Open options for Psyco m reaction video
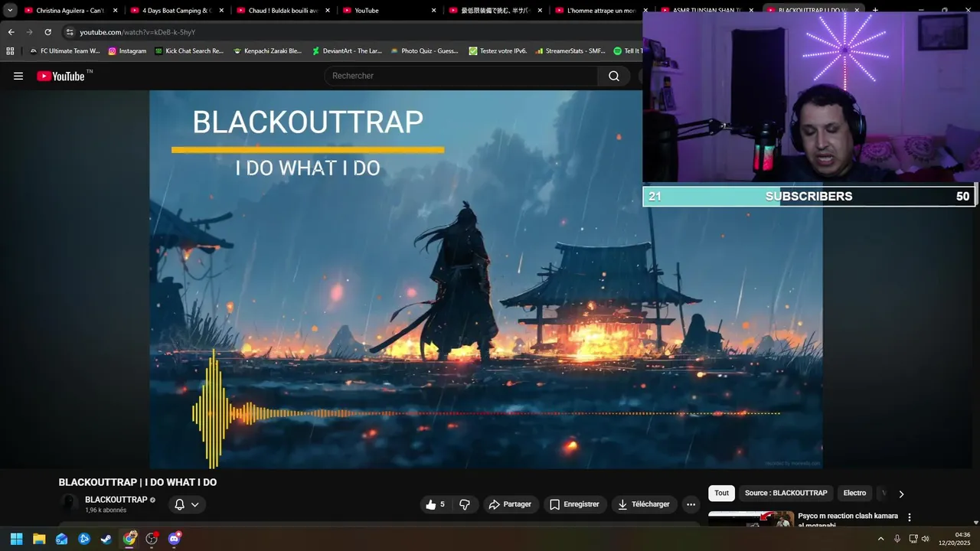 click(x=910, y=517)
